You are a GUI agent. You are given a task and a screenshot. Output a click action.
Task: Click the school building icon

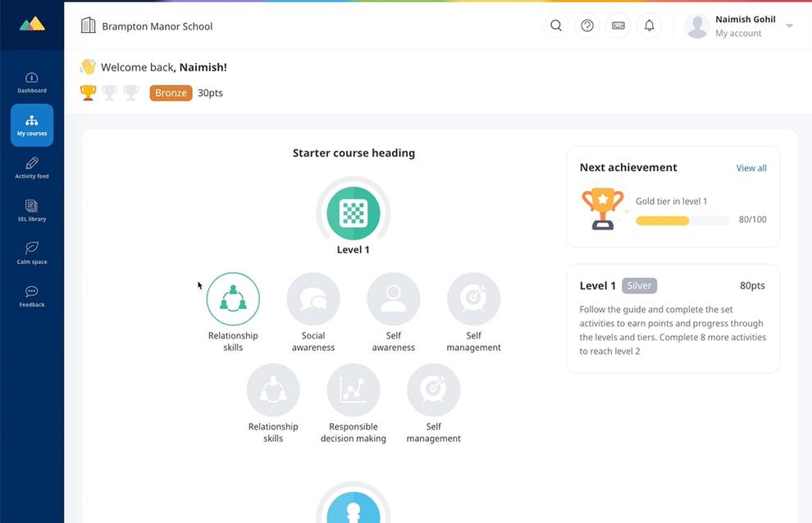pos(89,25)
